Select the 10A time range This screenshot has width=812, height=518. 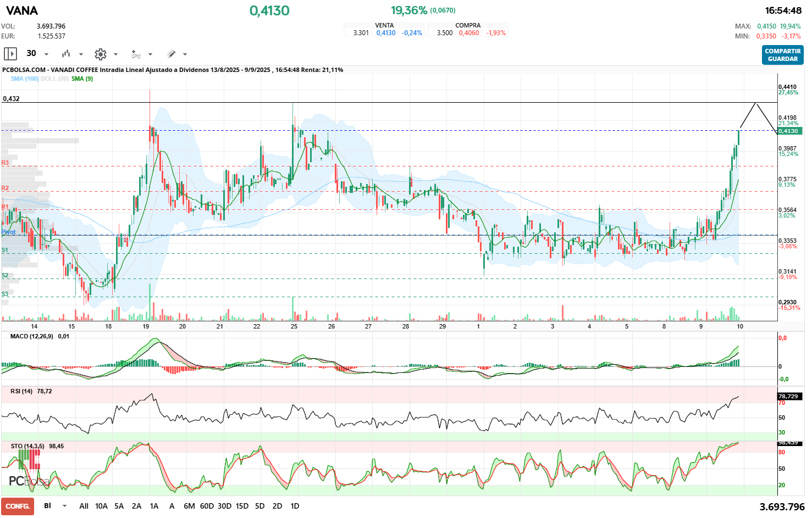coord(101,506)
